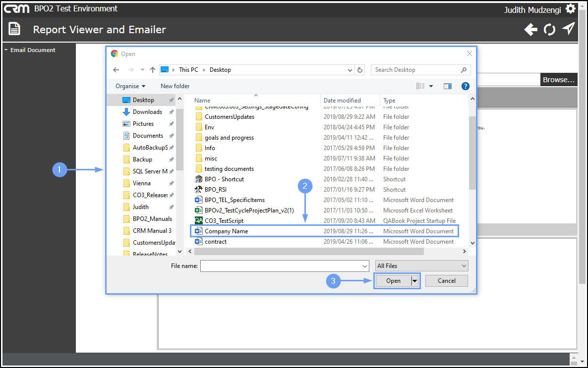Expand the All Files type dropdown
The image size is (588, 368).
[421, 265]
